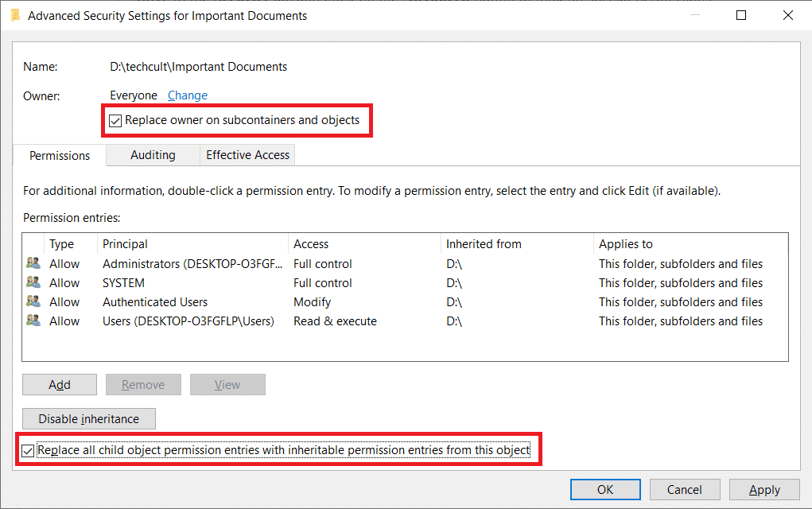Click the group icon for the DESKTOP-O3FGFLP\Users entry
The image size is (812, 509).
(x=33, y=321)
